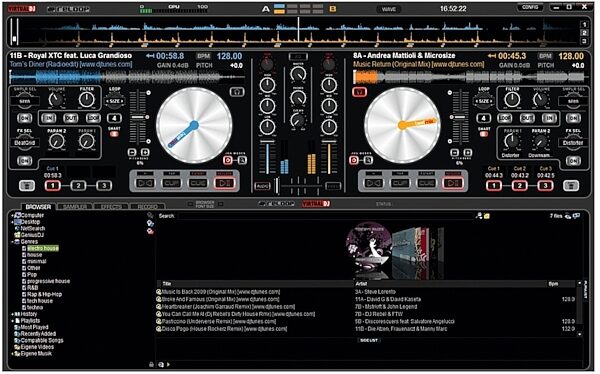Expand the Desktop tree node
Viewport: 600px width, 374px height.
click(12, 222)
